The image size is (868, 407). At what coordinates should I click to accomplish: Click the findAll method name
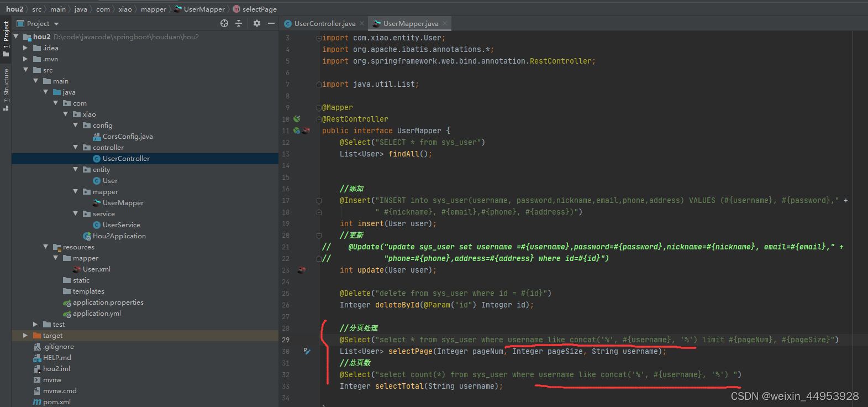[x=404, y=154]
